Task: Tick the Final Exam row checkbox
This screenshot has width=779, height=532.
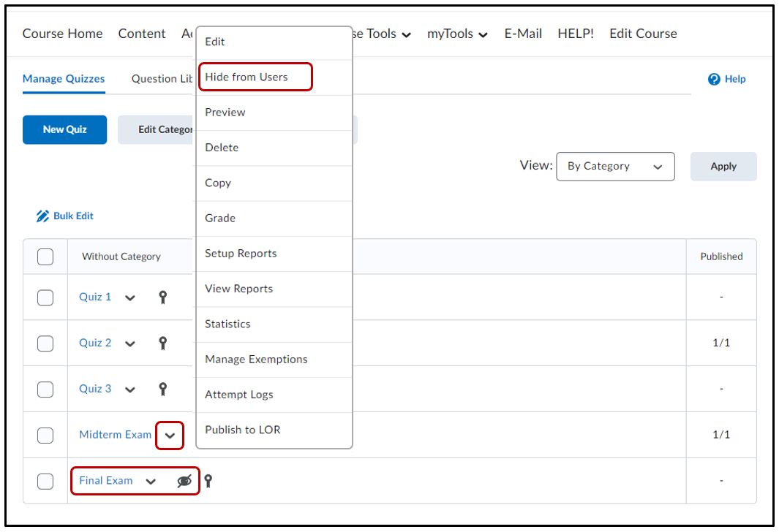Action: [x=45, y=481]
